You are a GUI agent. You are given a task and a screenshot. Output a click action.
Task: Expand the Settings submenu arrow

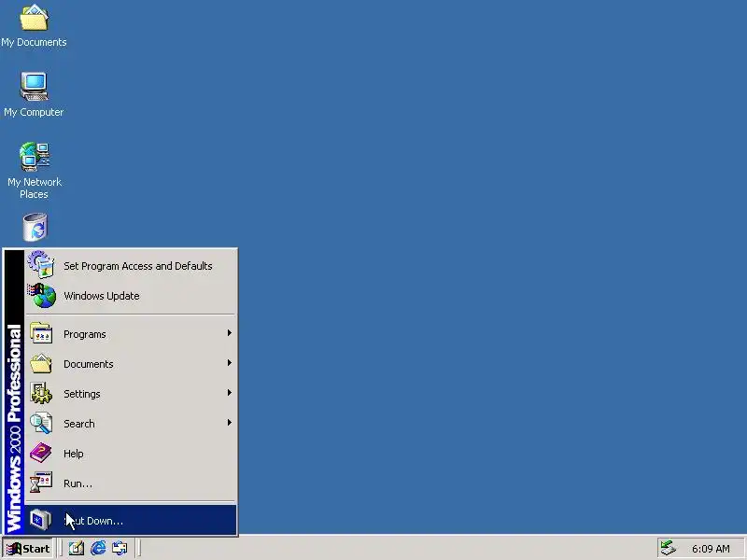click(x=229, y=393)
